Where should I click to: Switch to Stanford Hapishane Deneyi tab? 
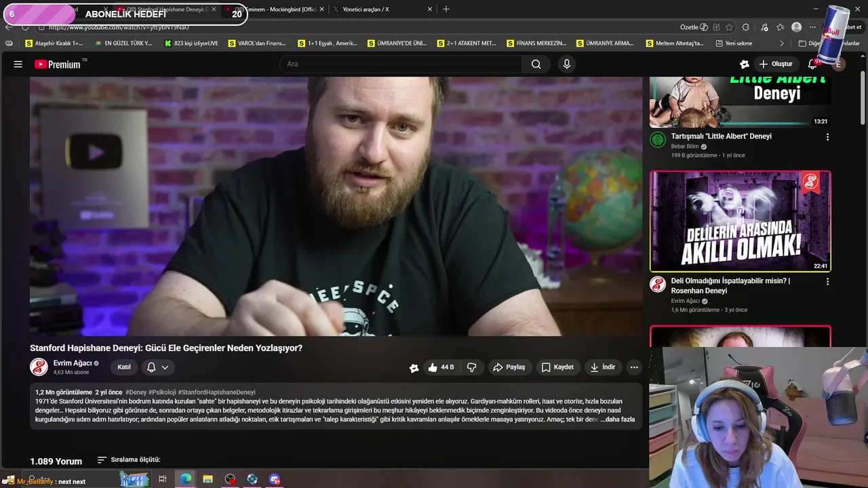click(166, 9)
